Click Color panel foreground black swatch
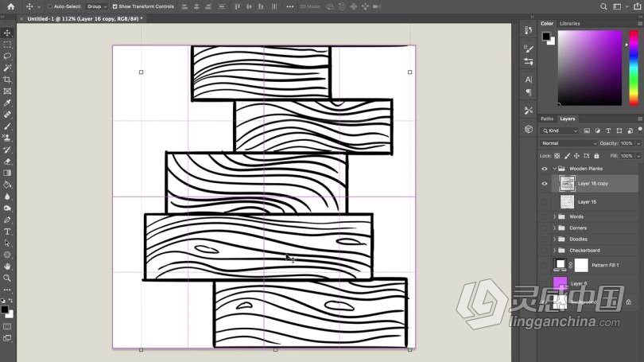Viewport: 644px width, 362px height. [546, 36]
